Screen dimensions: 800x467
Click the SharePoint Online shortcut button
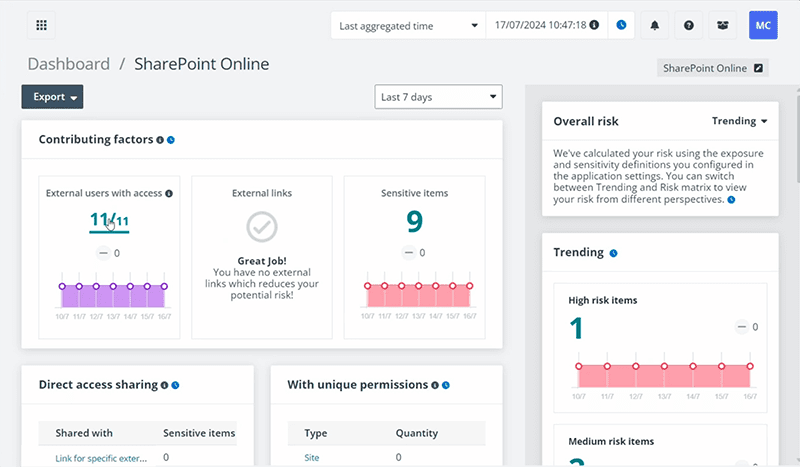[713, 68]
